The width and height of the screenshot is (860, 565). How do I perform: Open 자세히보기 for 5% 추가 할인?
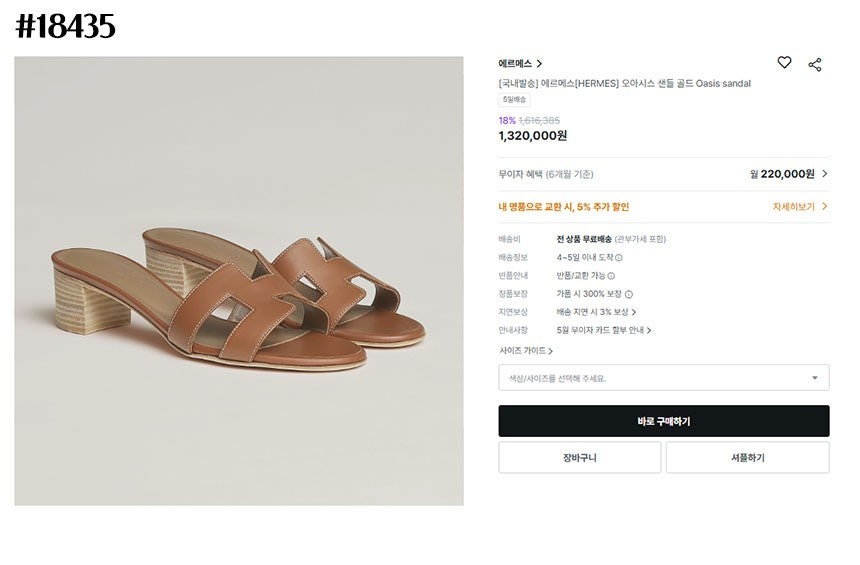[794, 207]
